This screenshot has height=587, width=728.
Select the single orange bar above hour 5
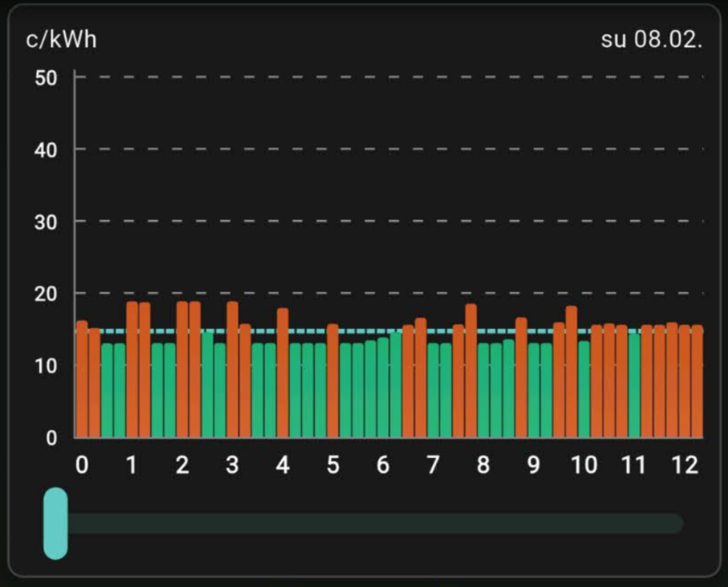tap(333, 381)
